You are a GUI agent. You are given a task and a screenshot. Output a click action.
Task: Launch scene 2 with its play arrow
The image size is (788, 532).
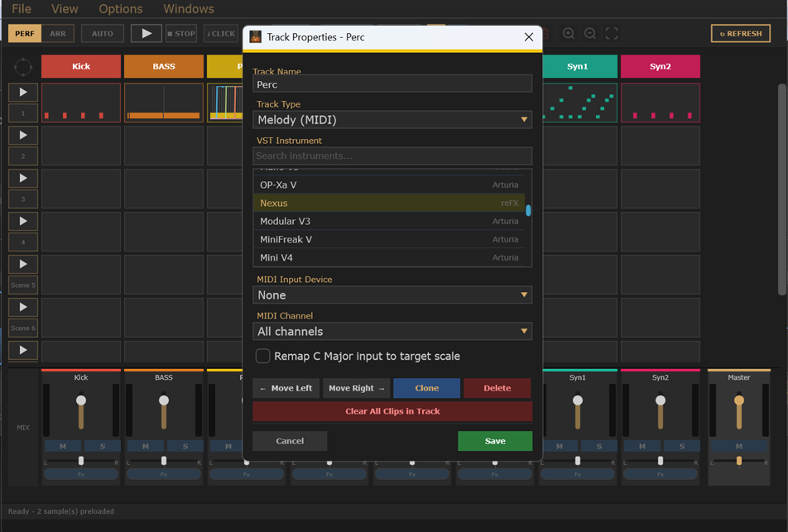tap(23, 135)
